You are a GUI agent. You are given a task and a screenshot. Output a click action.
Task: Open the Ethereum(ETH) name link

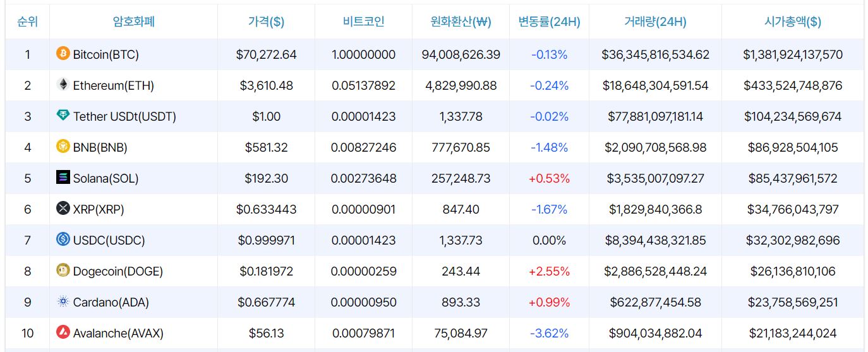click(x=114, y=85)
